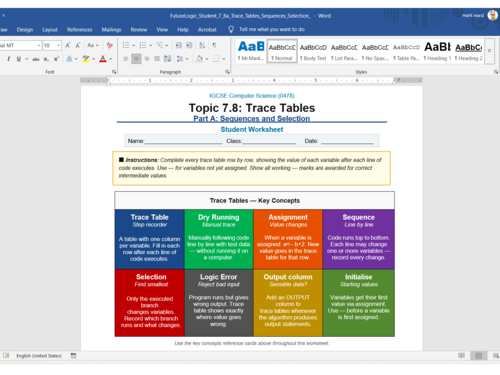
Task: Open the Help tab
Action: point(183,30)
